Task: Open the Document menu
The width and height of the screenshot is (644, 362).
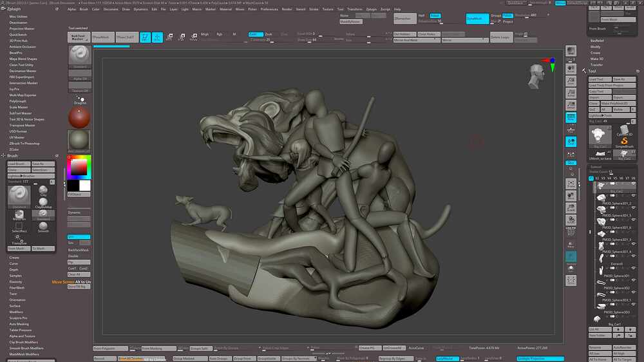Action: coord(111,9)
